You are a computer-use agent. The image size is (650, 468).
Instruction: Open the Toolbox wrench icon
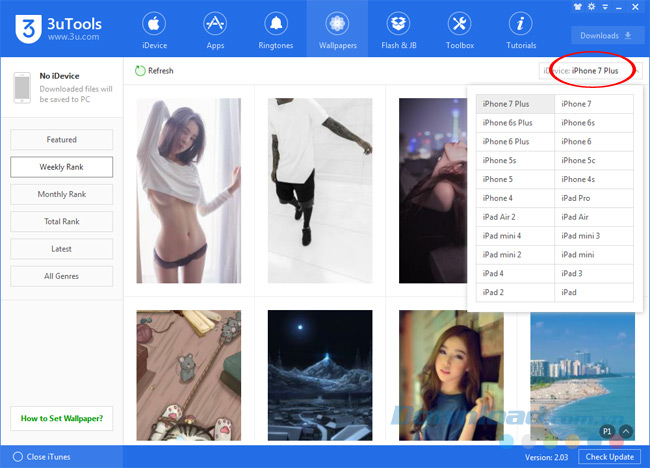pyautogui.click(x=459, y=24)
